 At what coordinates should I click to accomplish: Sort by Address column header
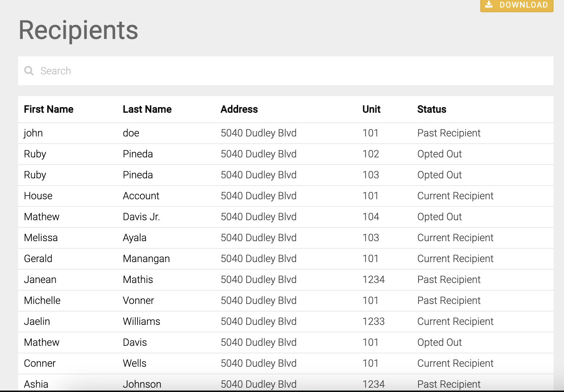click(x=239, y=109)
